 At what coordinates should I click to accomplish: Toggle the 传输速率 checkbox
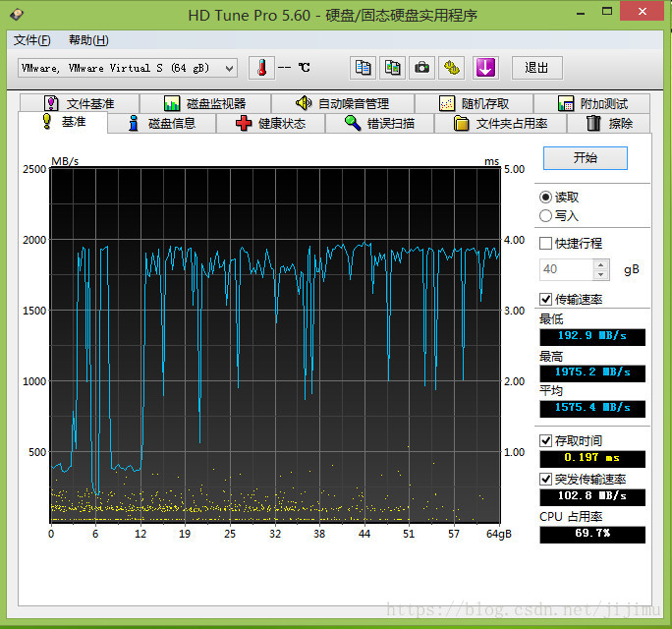pos(545,300)
